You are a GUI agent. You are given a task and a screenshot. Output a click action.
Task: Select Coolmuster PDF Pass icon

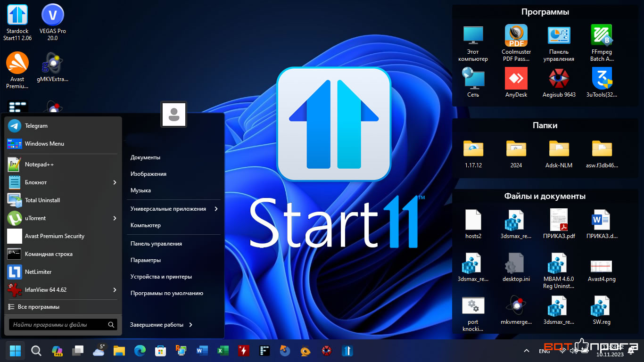516,43
